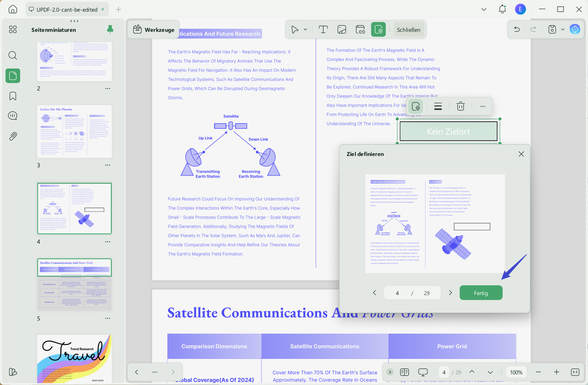Open page 4 thumbnail options menu
Screen dimensions: 588x385
[108, 242]
